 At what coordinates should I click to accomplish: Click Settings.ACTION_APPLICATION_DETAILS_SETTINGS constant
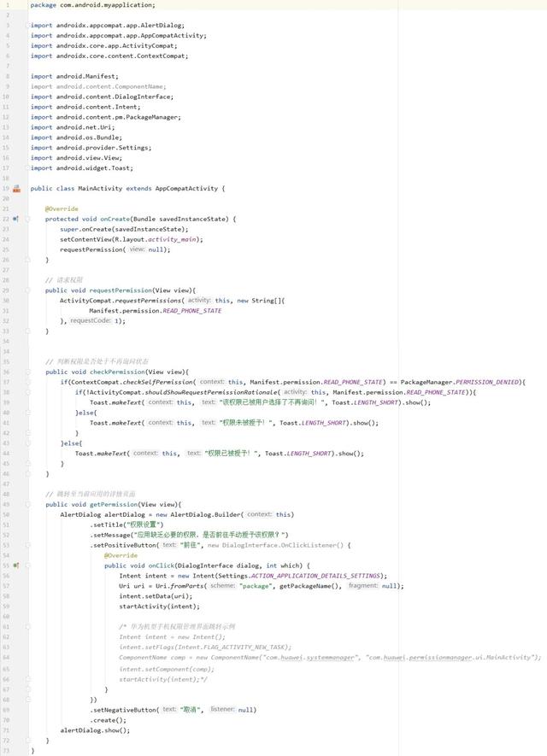(298, 576)
